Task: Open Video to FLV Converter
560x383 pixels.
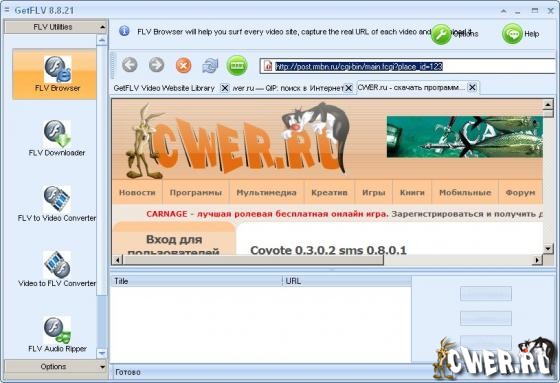Action: coord(57,269)
